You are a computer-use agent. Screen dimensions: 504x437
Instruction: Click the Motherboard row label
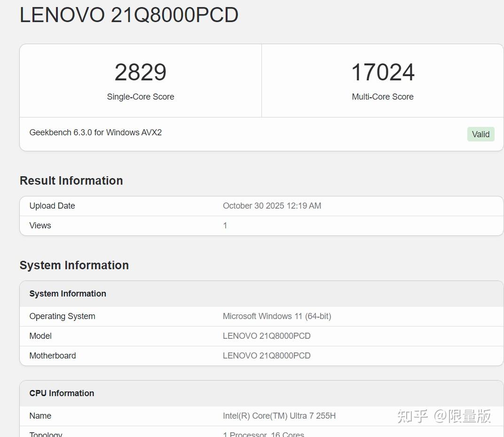point(53,356)
